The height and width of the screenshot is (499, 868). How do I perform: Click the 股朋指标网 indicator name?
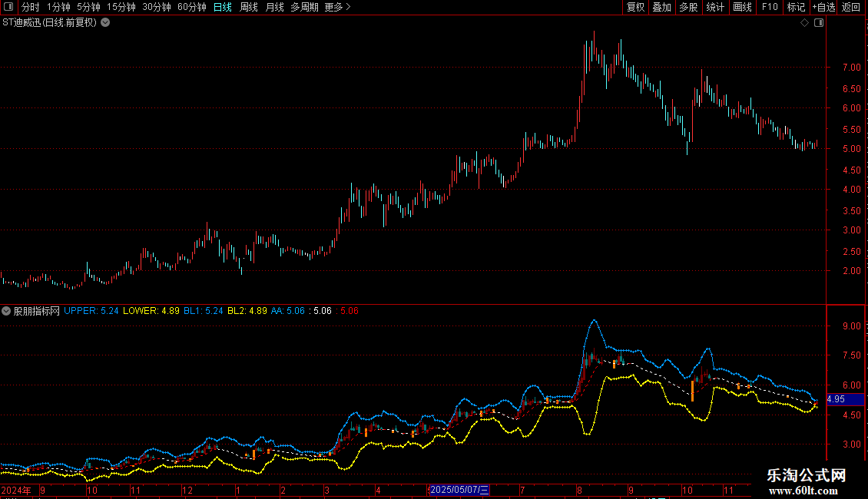[x=37, y=311]
